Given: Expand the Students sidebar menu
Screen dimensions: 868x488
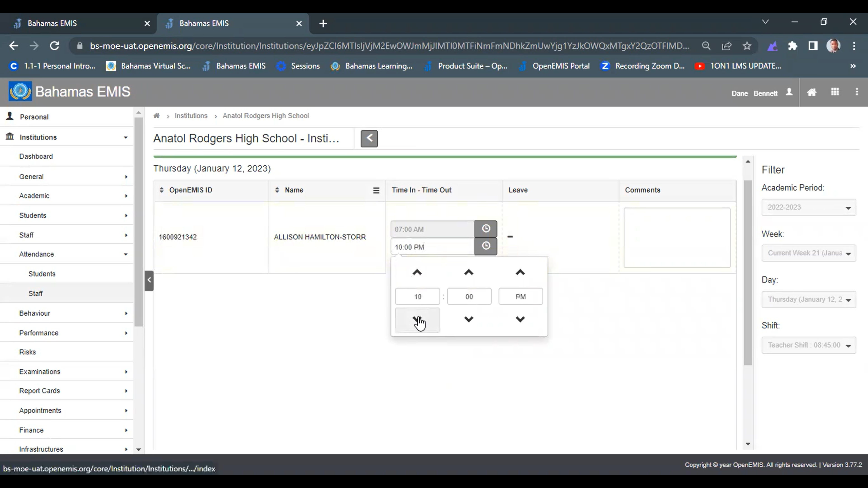Looking at the screenshot, I should tap(67, 215).
